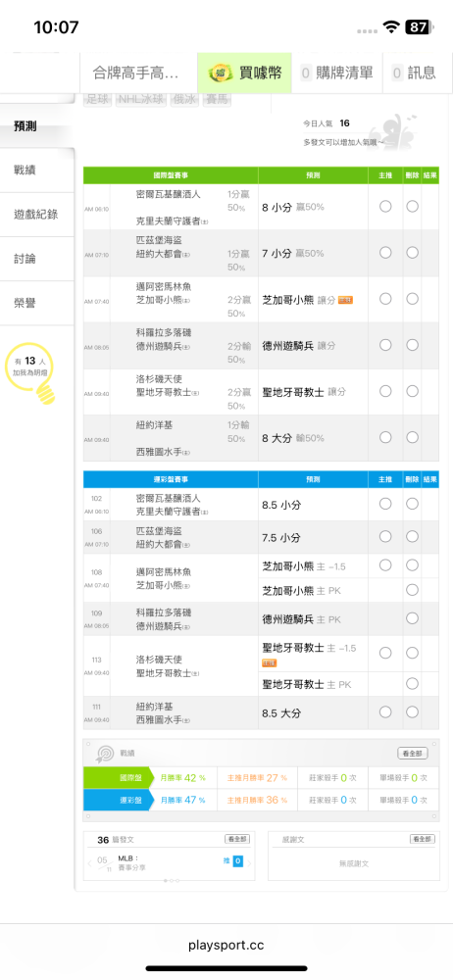Click 看全部 button in 戰績 panel
This screenshot has width=453, height=980.
pos(413,753)
